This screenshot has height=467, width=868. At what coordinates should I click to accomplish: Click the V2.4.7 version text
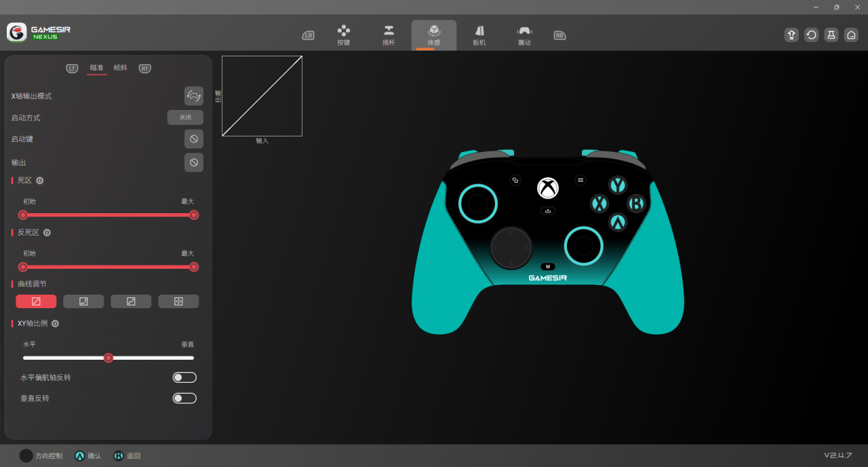coord(837,455)
